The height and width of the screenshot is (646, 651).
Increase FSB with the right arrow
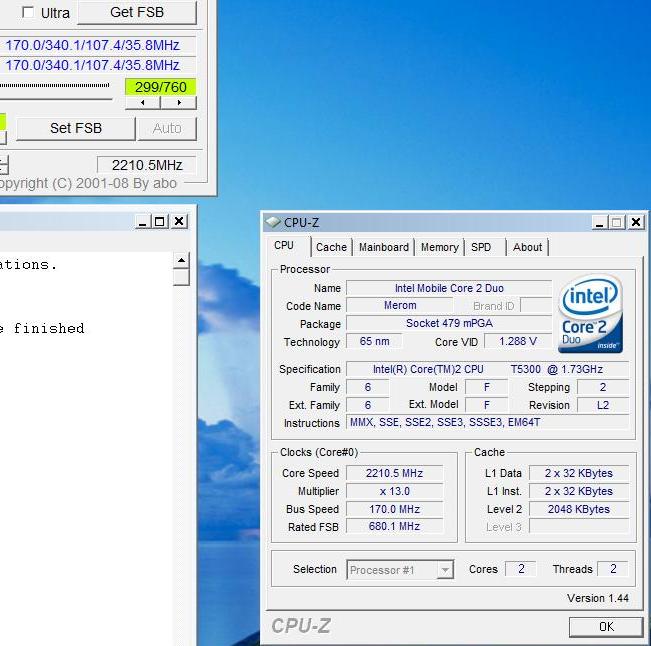(179, 103)
